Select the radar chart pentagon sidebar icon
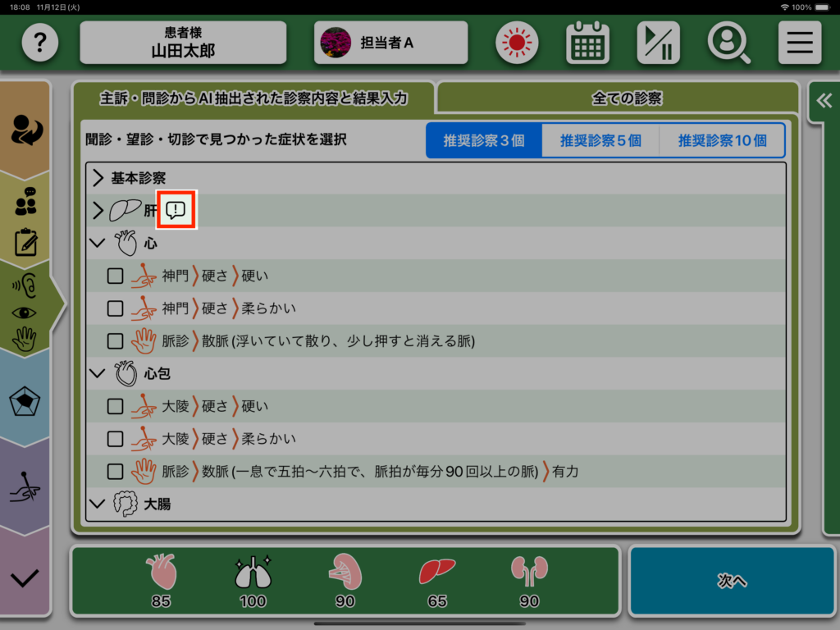Viewport: 840px width, 630px height. point(25,402)
